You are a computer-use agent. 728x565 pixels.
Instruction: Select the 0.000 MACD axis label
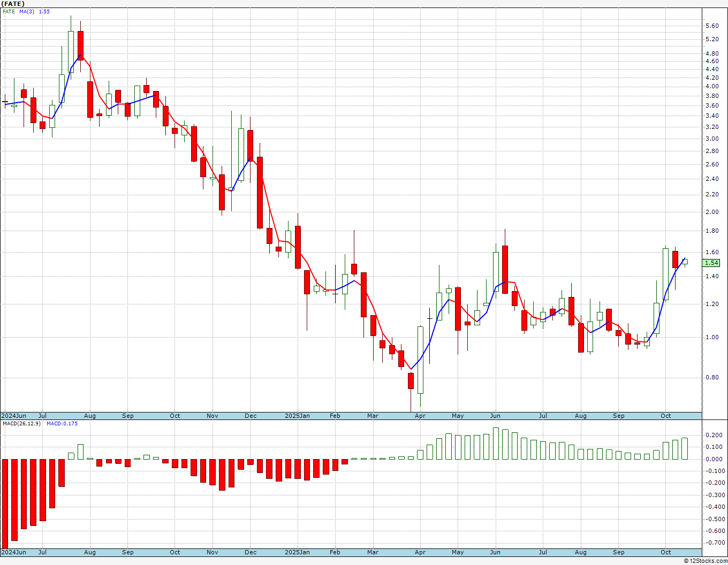pyautogui.click(x=713, y=459)
